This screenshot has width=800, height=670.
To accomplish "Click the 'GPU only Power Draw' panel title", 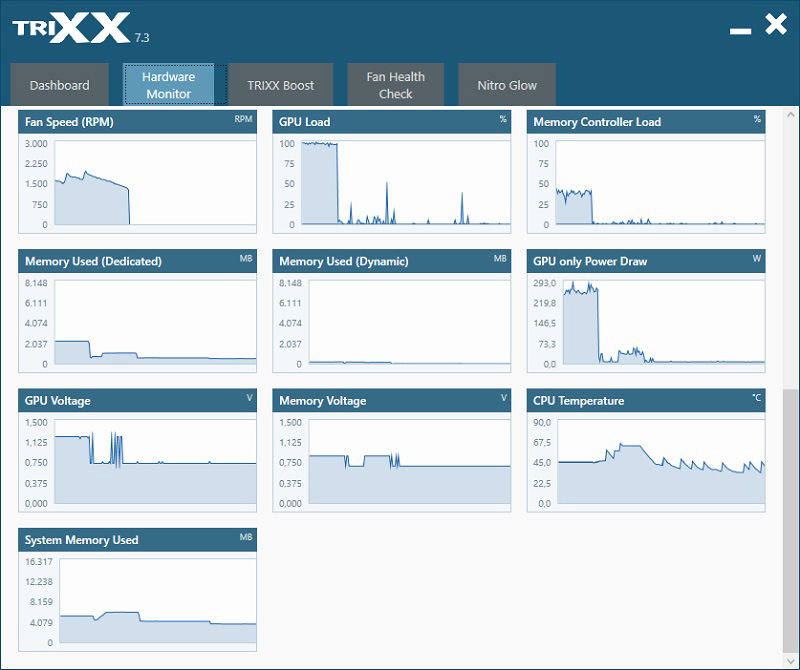I will pos(590,261).
